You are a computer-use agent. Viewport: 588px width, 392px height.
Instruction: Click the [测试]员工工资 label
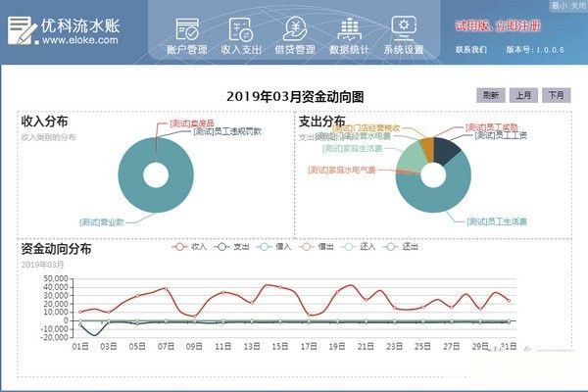(501, 135)
